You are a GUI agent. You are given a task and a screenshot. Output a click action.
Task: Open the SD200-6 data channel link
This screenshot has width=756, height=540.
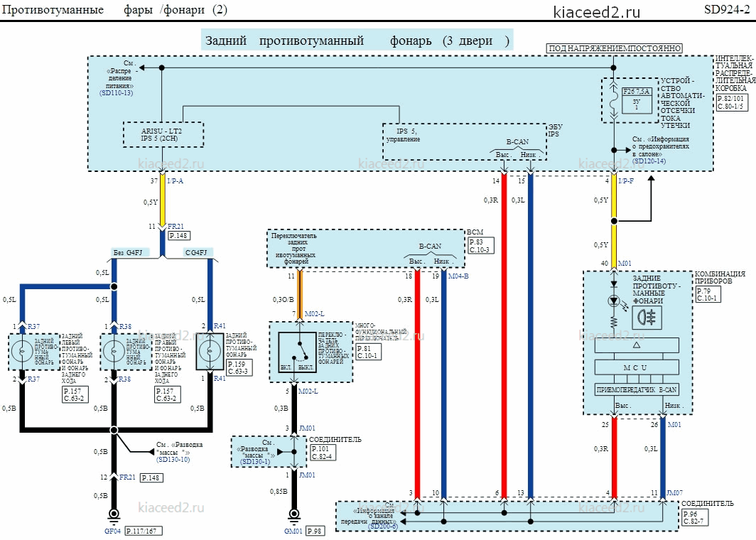(x=383, y=526)
